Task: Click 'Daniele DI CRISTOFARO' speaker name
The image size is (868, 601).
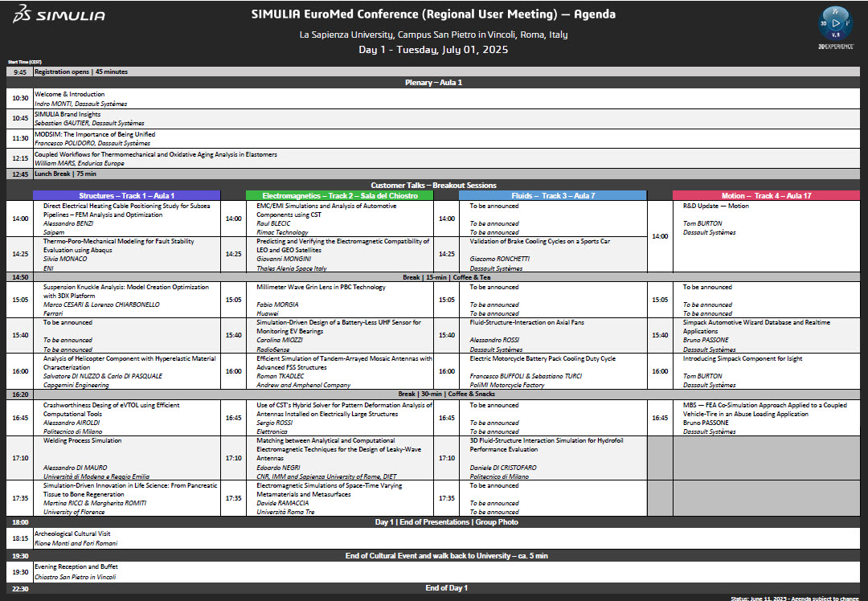Action: pyautogui.click(x=503, y=468)
